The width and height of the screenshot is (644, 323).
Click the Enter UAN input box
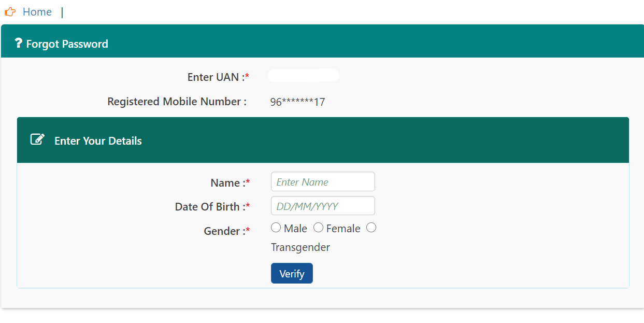pos(303,75)
